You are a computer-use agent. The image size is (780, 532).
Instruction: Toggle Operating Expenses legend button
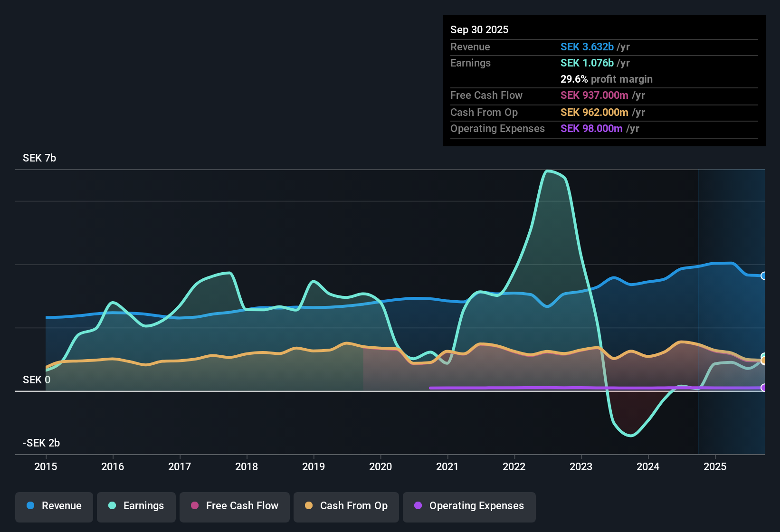469,506
